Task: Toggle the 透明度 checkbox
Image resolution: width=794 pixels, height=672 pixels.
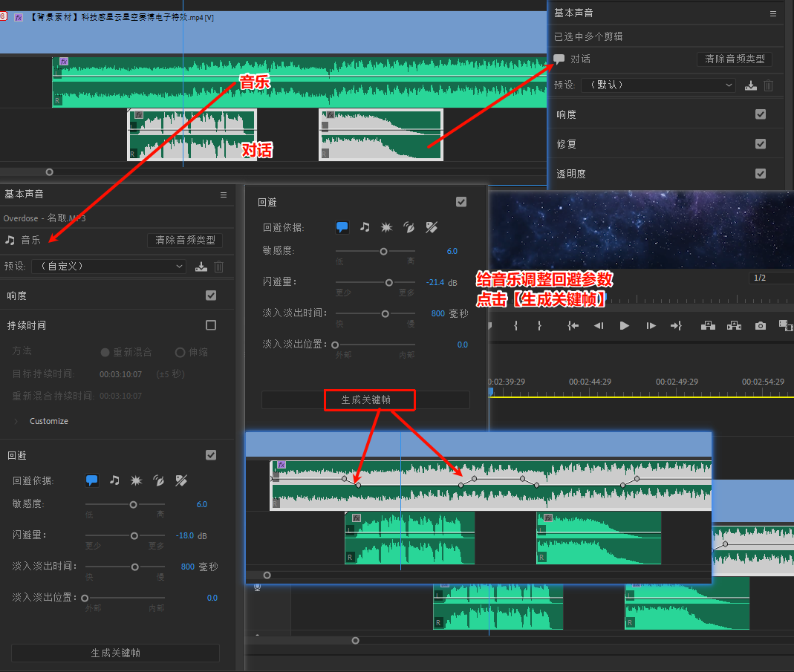Action: 760,174
